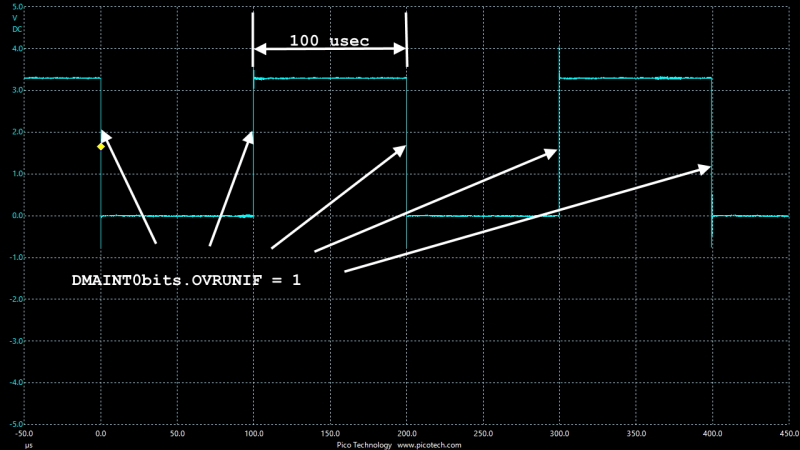Click the 4.0 voltage axis label
Screen dimensions: 800x450
(17, 49)
